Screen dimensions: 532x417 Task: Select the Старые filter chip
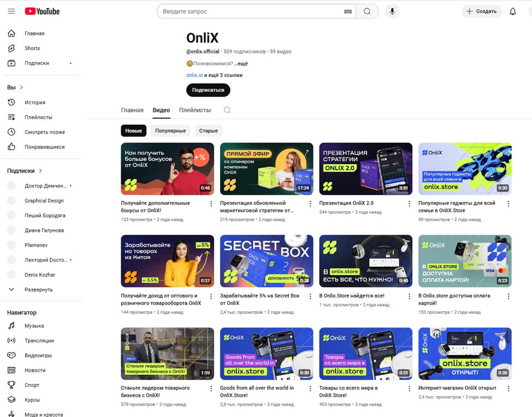click(208, 131)
